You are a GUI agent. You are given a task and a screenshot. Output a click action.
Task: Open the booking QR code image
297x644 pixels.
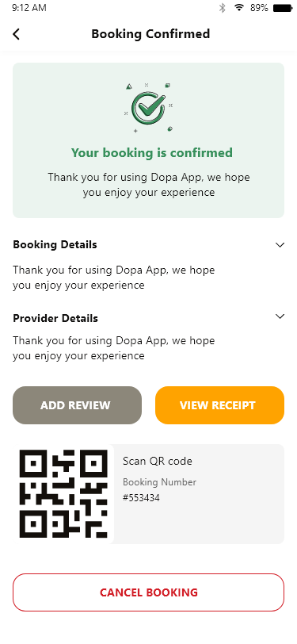[x=63, y=493]
